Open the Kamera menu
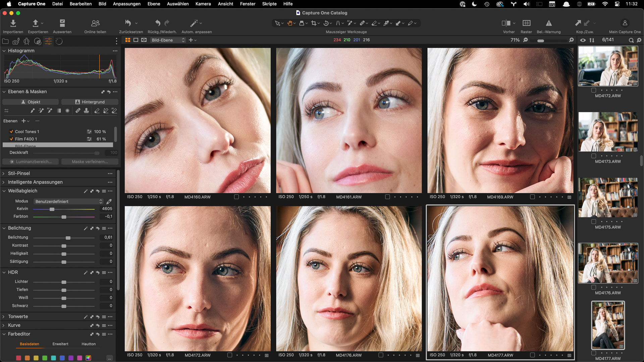 203,4
